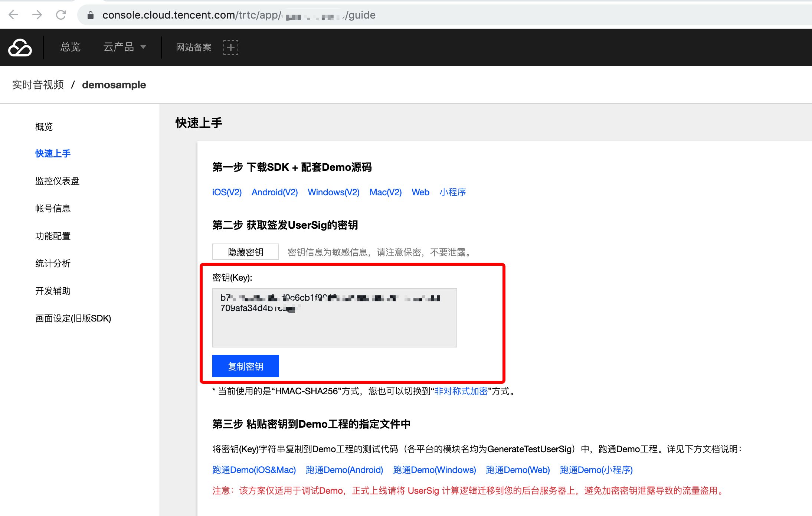
Task: Click the 密钥(Key): label
Action: 232,278
